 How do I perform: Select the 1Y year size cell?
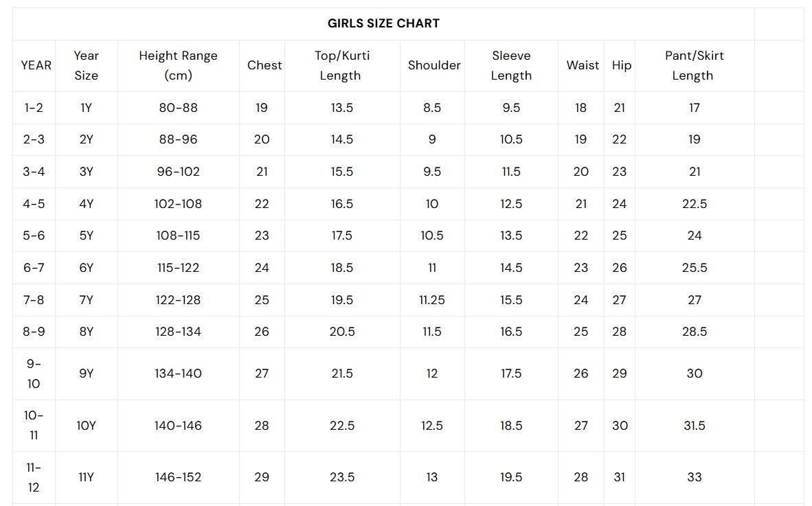(86, 108)
